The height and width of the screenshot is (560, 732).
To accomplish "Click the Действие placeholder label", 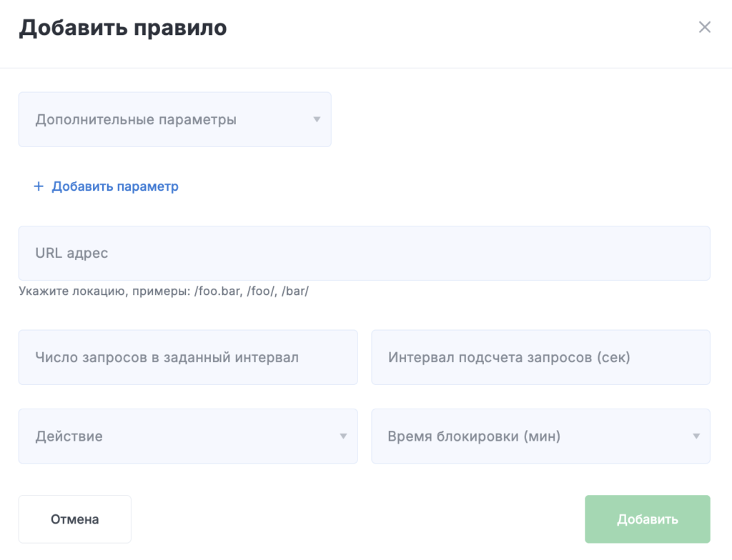I will tap(69, 436).
